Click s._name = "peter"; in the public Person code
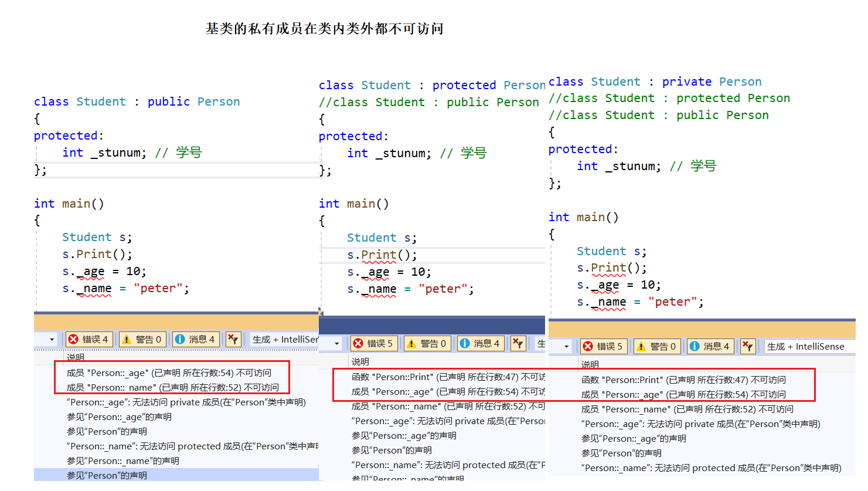Screen dimensions: 868x491 click(126, 289)
